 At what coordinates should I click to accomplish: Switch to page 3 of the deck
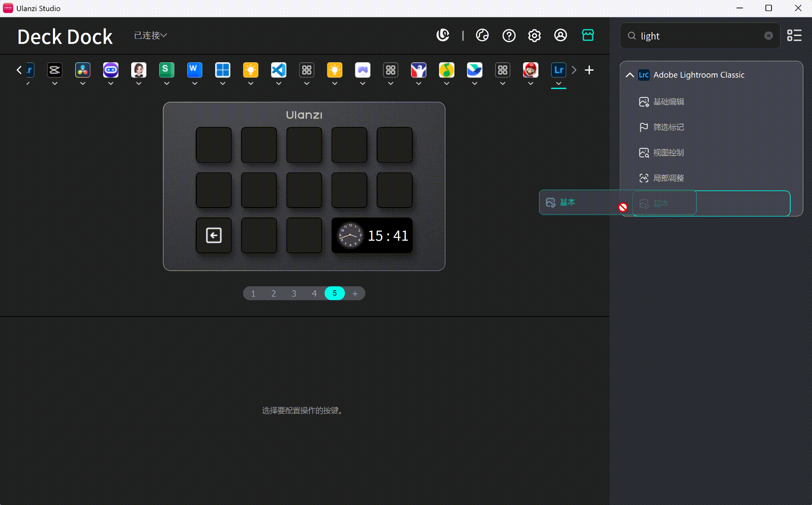coord(293,293)
